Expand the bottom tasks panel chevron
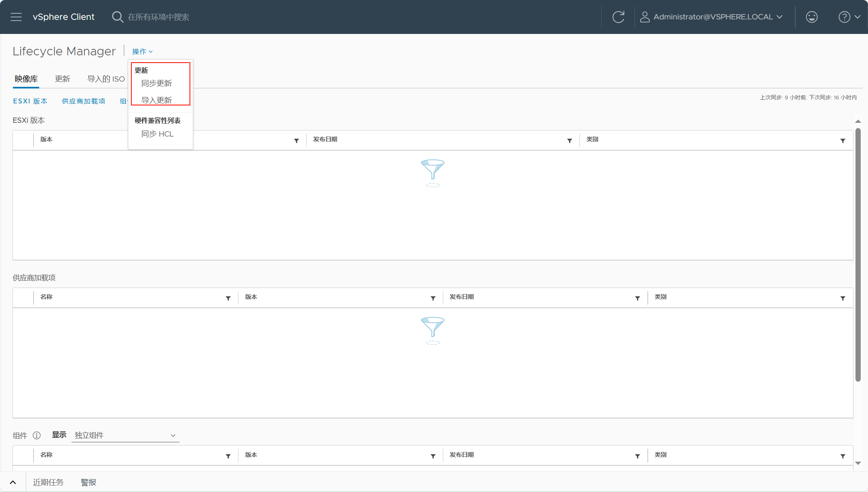 pyautogui.click(x=13, y=482)
